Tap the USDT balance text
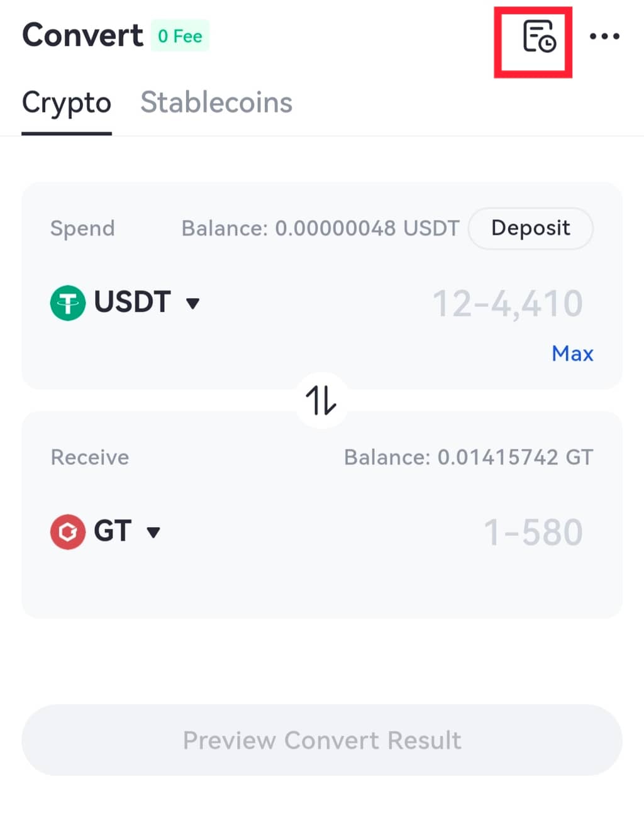The height and width of the screenshot is (830, 644). (320, 228)
